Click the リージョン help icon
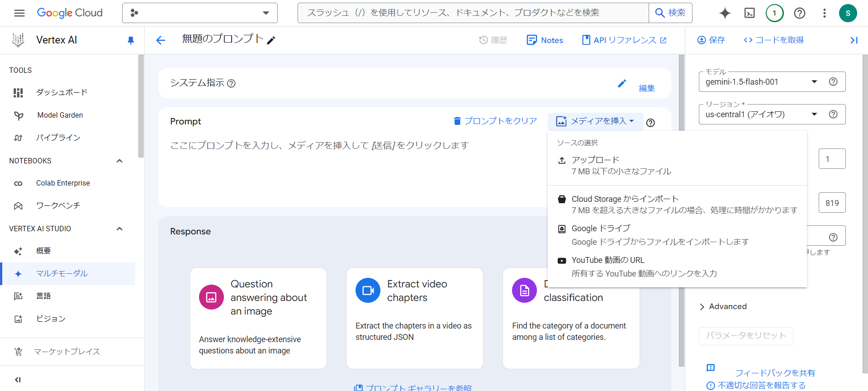 [833, 114]
